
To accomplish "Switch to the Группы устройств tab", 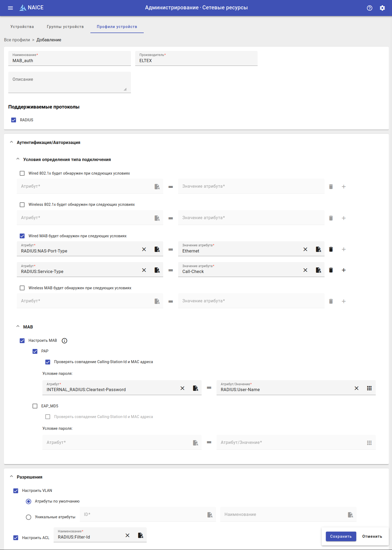I will 65,27.
